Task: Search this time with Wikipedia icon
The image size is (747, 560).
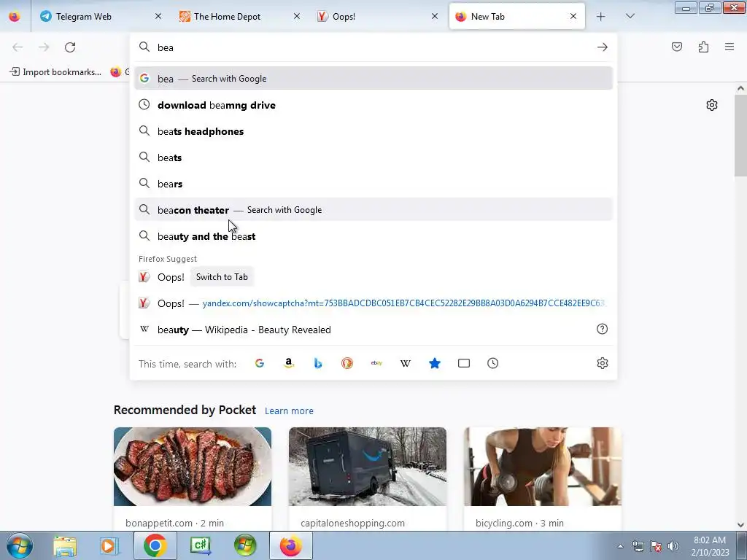Action: pos(406,363)
